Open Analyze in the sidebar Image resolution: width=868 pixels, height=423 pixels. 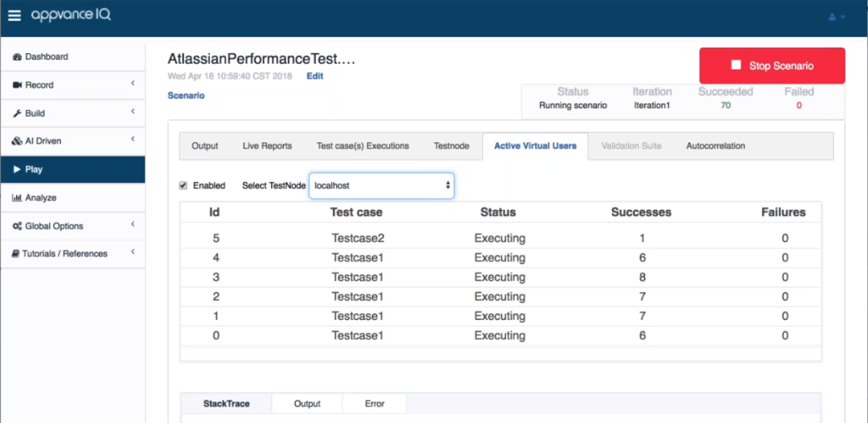[x=72, y=198]
